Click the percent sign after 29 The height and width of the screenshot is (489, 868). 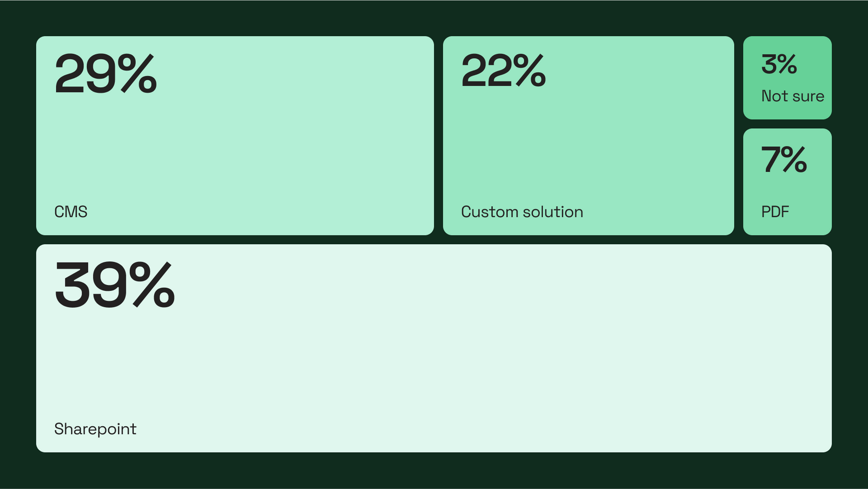pos(138,74)
